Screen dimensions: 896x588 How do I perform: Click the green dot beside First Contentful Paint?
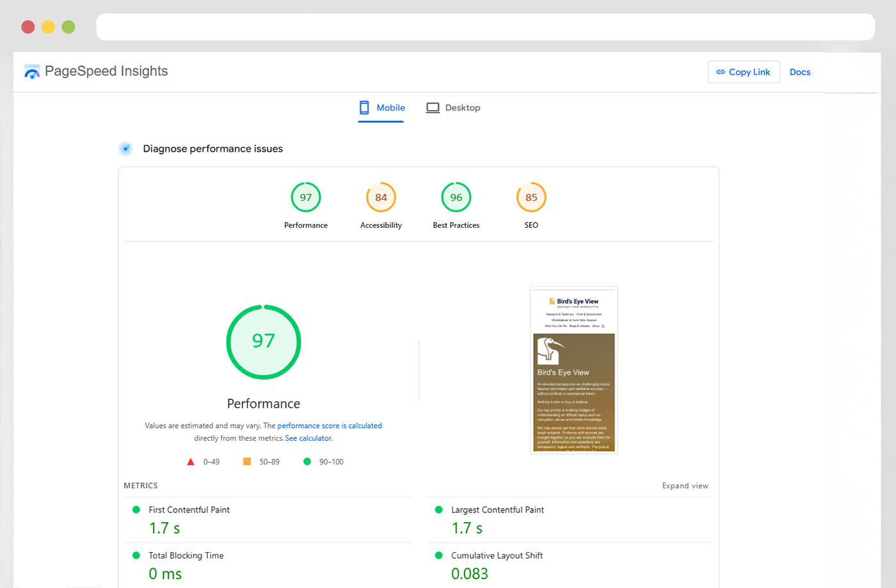click(x=136, y=510)
